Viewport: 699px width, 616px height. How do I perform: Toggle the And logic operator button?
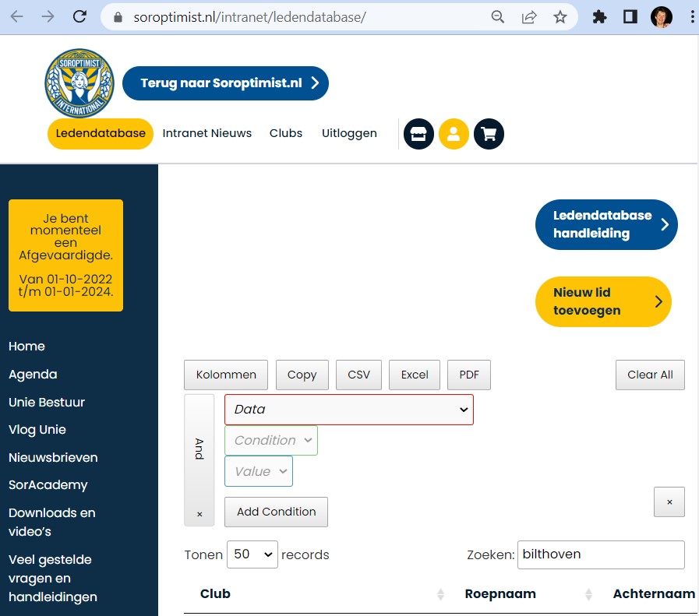[199, 449]
